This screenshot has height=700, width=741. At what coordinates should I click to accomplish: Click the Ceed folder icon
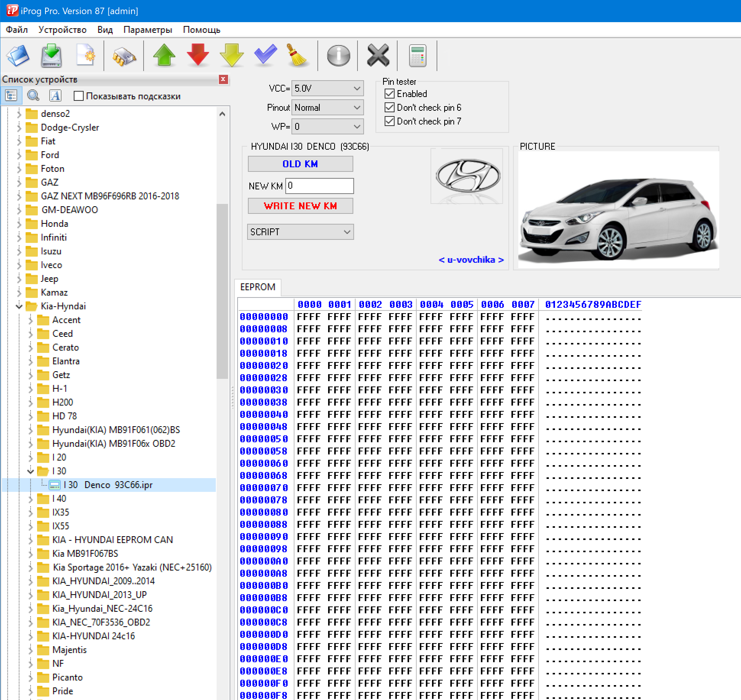tap(43, 333)
